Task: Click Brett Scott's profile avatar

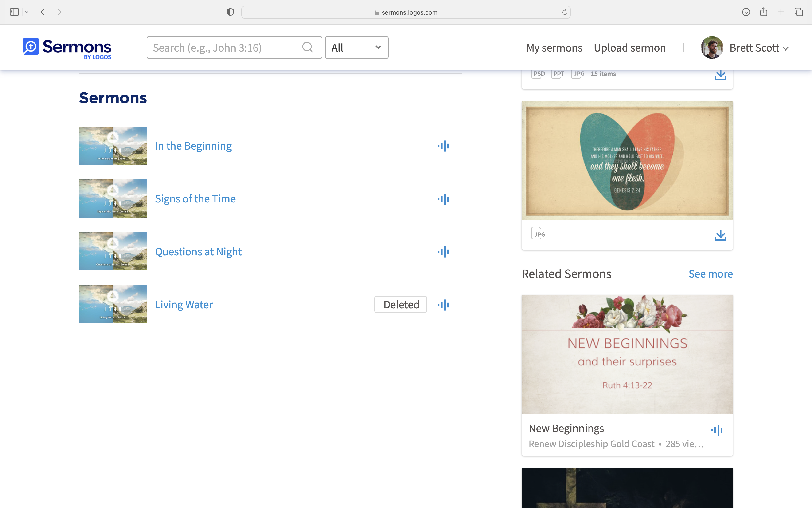Action: click(712, 47)
